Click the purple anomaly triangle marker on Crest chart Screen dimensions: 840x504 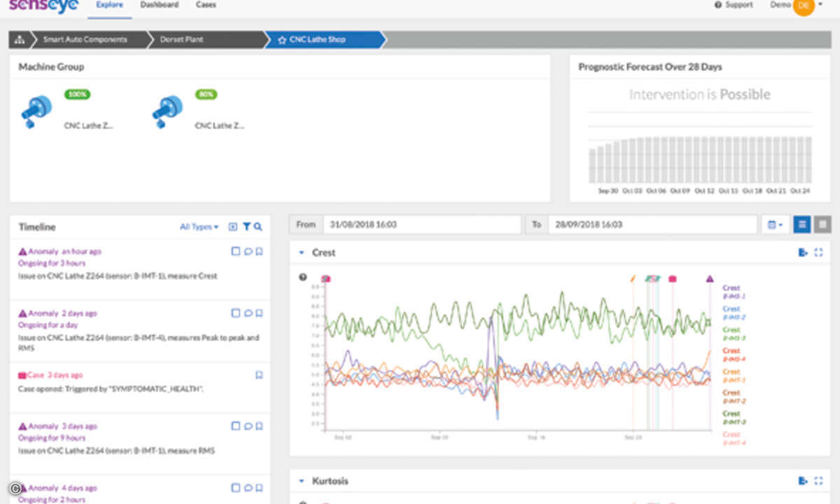click(x=709, y=279)
